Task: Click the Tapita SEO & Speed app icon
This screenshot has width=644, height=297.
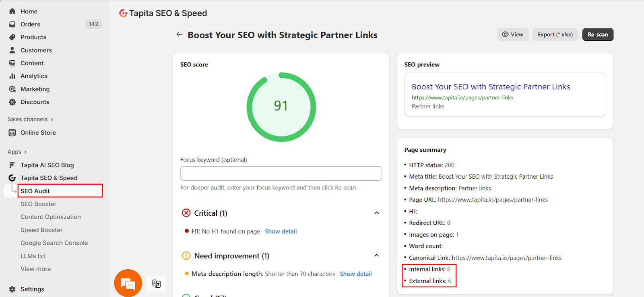Action: pyautogui.click(x=12, y=178)
